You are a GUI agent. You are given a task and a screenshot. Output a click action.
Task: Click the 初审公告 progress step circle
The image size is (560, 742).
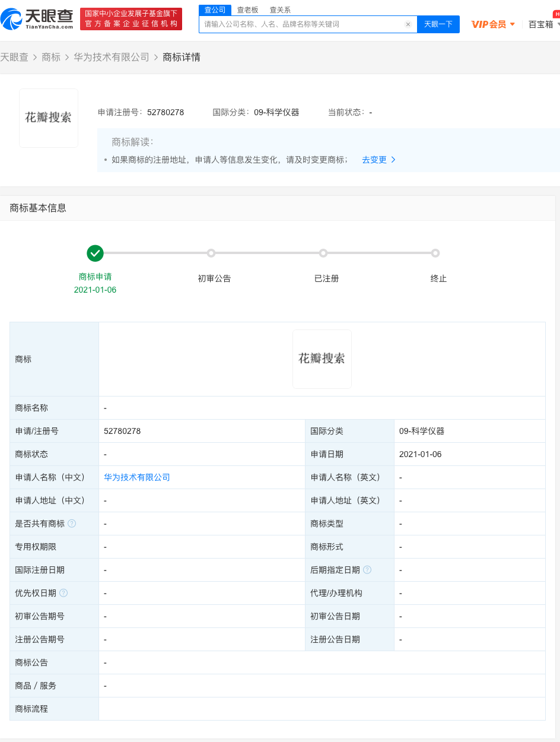pyautogui.click(x=211, y=253)
